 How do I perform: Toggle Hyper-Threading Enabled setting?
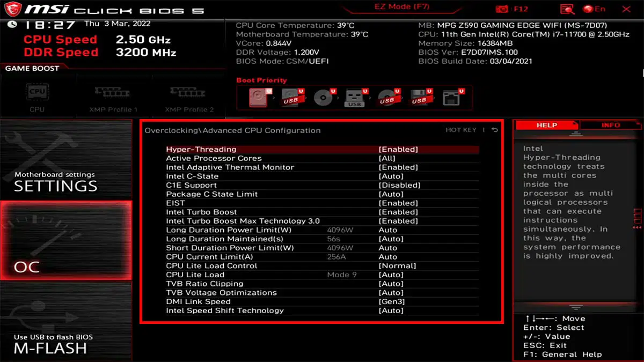point(322,150)
